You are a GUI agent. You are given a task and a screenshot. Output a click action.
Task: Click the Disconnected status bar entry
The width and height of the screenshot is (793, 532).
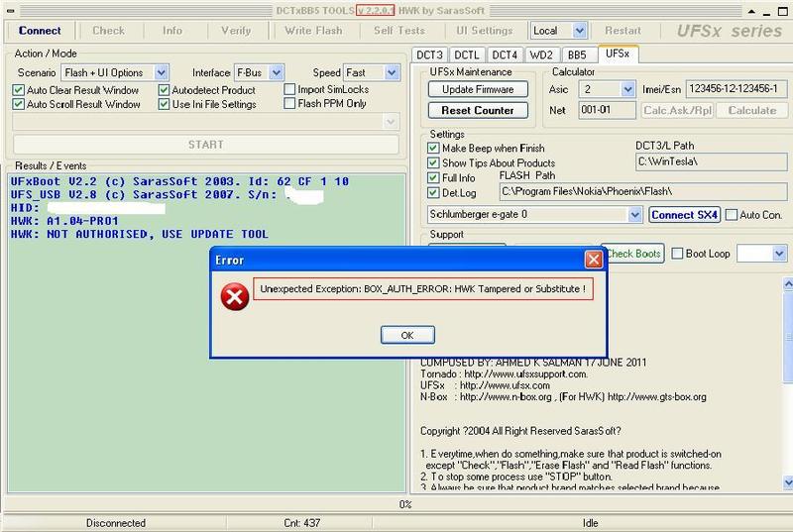[115, 523]
